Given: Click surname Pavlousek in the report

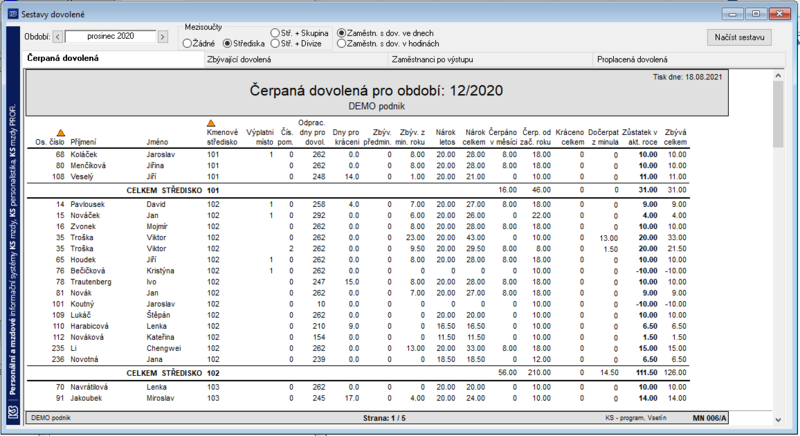Looking at the screenshot, I should coord(87,204).
